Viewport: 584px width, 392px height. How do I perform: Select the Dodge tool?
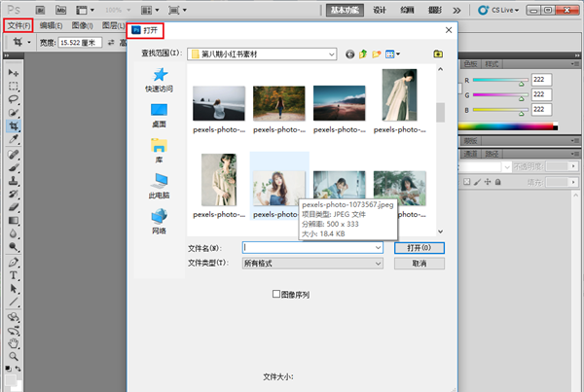click(14, 247)
